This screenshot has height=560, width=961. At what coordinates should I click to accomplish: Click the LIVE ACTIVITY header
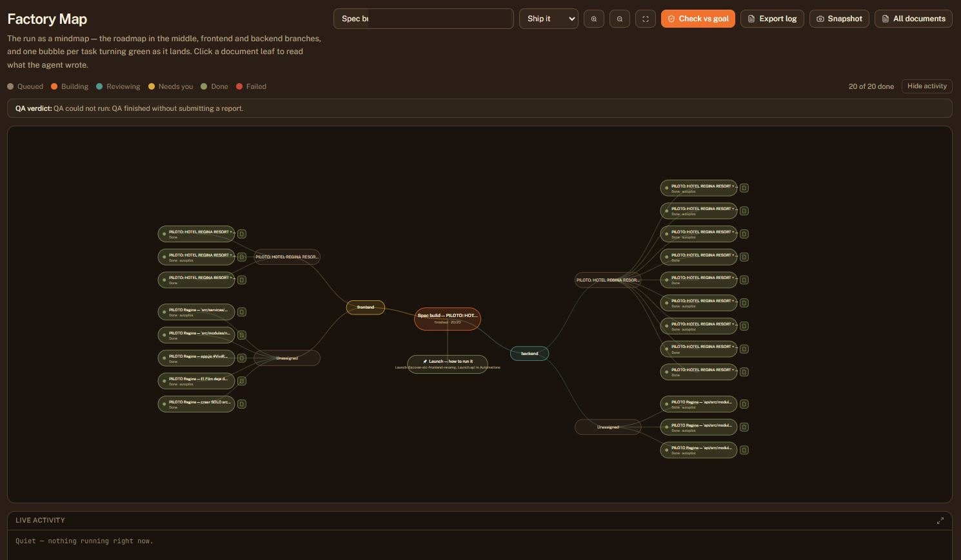(x=40, y=520)
